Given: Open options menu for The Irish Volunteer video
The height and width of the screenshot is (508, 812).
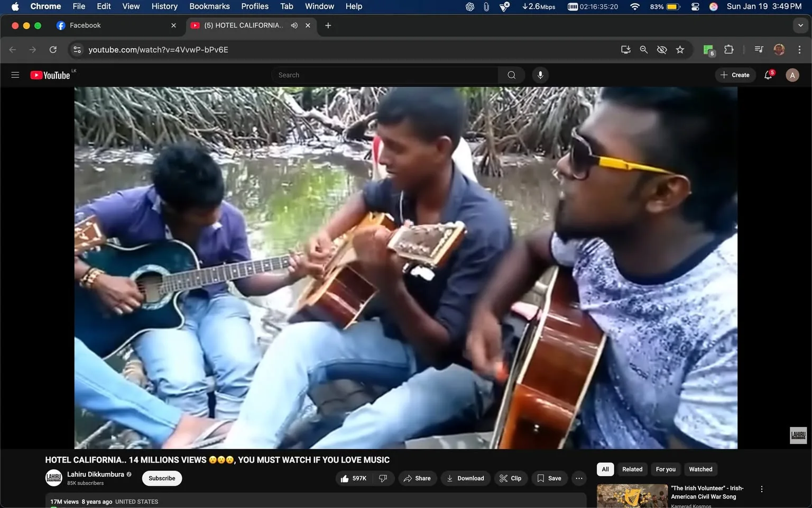Looking at the screenshot, I should click(x=761, y=488).
